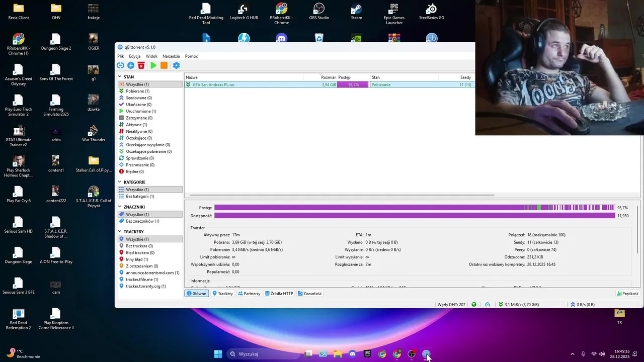Select Inny błąd (1) tracker filter
Screen dimensions: 644x362
coord(150,259)
